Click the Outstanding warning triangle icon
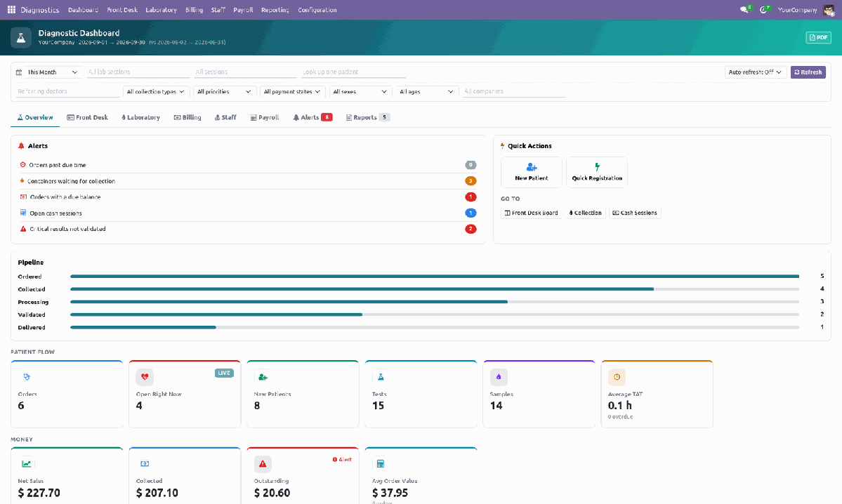This screenshot has width=842, height=504. tap(263, 464)
